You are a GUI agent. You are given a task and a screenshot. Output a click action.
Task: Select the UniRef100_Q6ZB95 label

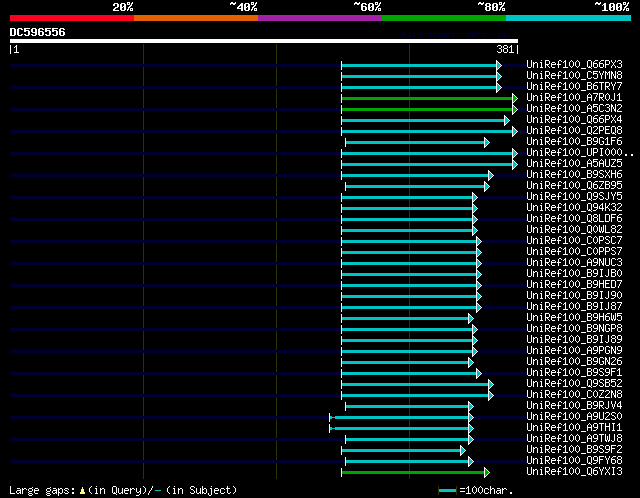pos(574,185)
